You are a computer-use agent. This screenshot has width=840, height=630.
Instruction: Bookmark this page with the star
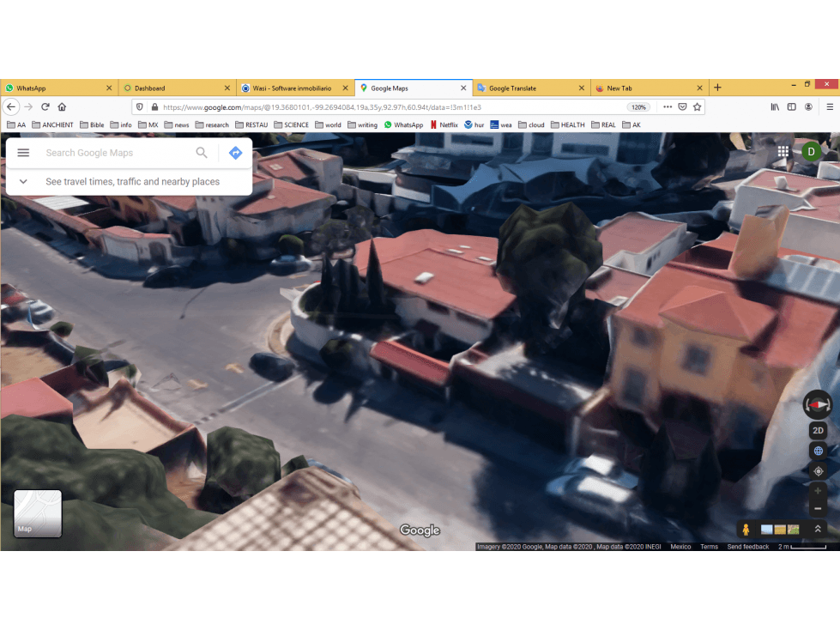pyautogui.click(x=697, y=107)
